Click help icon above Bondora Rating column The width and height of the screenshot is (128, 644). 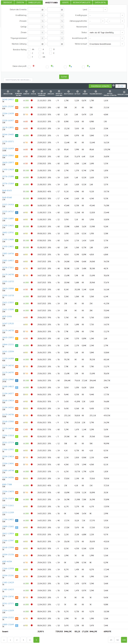coord(18,91)
